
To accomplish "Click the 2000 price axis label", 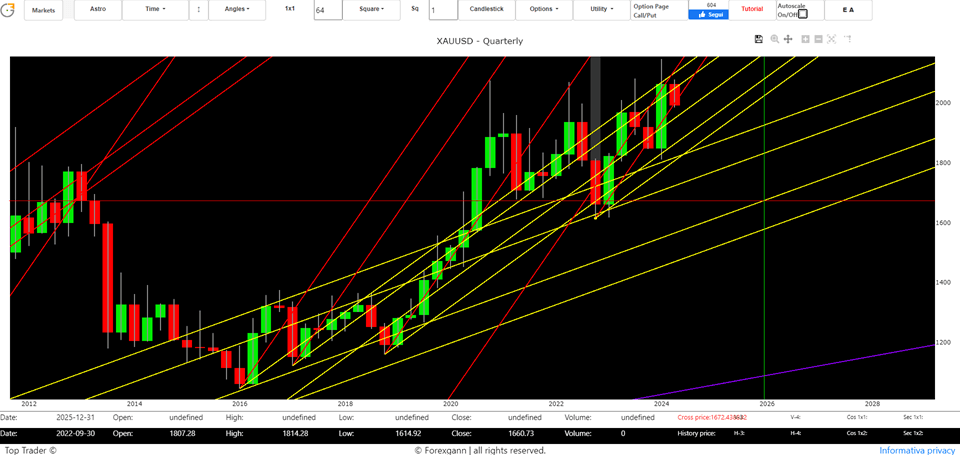I will pos(943,103).
